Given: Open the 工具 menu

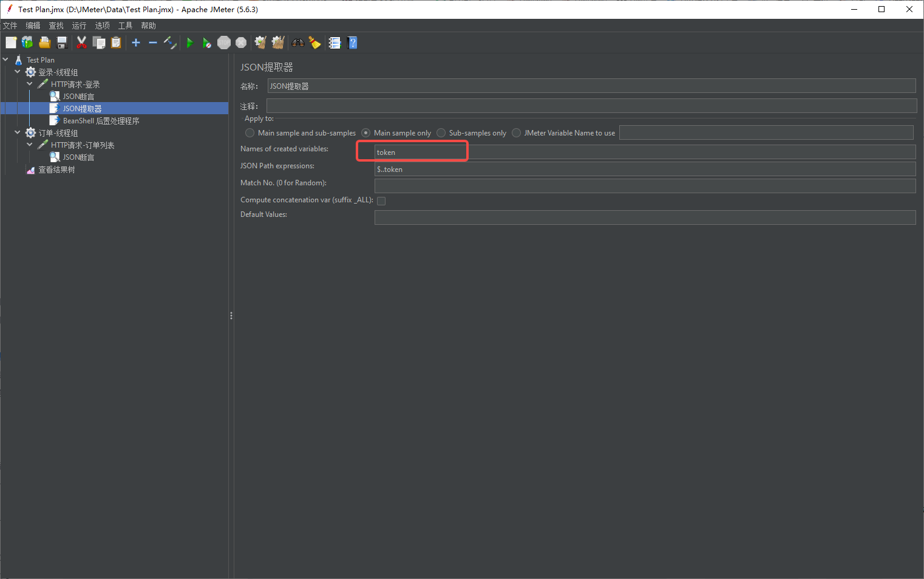Looking at the screenshot, I should [125, 26].
